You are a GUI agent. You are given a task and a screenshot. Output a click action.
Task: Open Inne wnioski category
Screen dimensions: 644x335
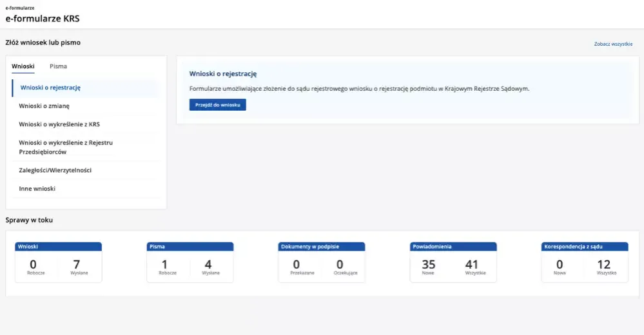pos(37,189)
